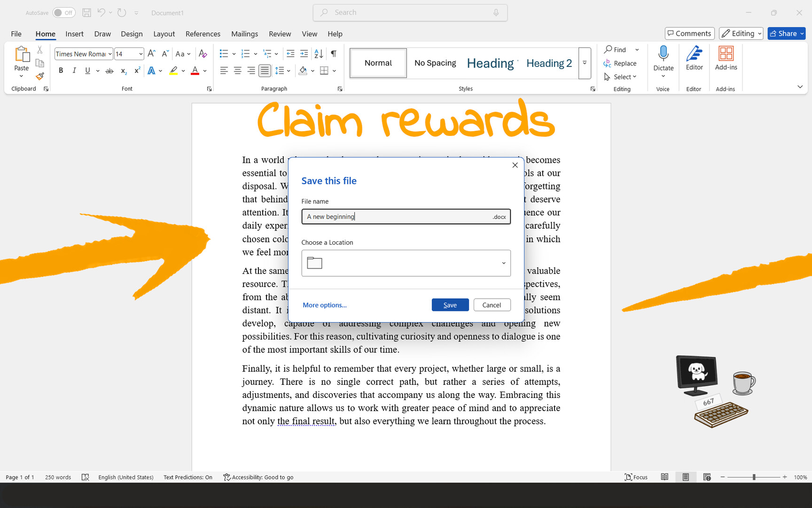Toggle show paragraph marks
The height and width of the screenshot is (508, 812).
tap(334, 54)
